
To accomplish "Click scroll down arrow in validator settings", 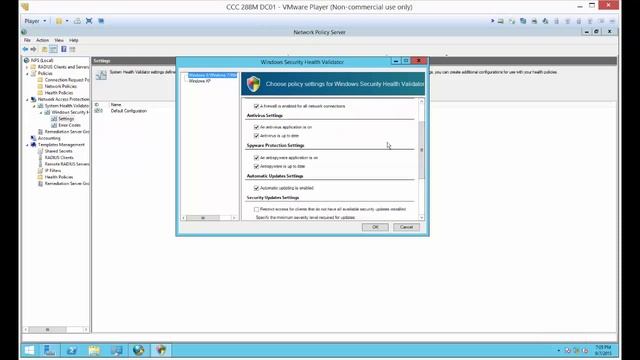I will (422, 218).
